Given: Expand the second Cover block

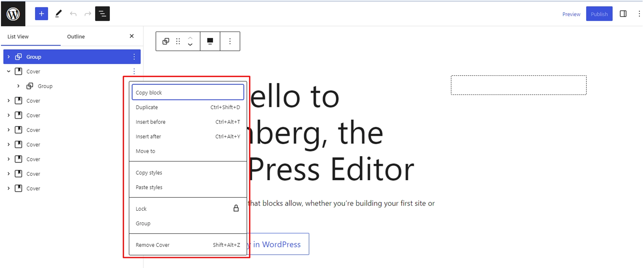Looking at the screenshot, I should click(9, 101).
